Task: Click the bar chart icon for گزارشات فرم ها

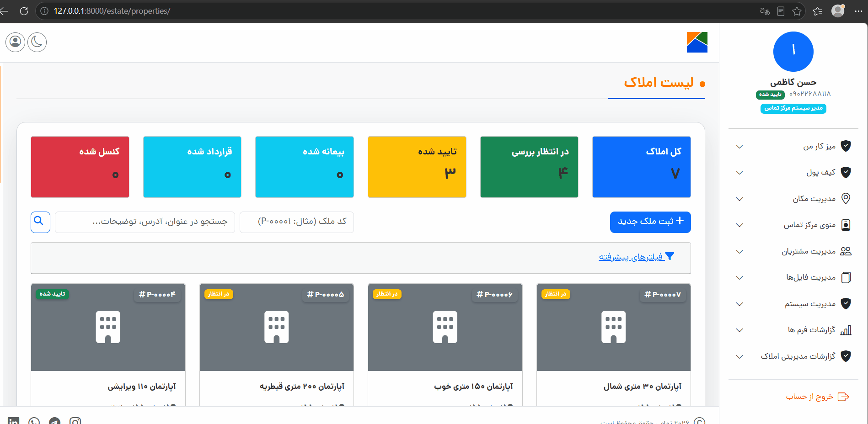Action: (846, 330)
